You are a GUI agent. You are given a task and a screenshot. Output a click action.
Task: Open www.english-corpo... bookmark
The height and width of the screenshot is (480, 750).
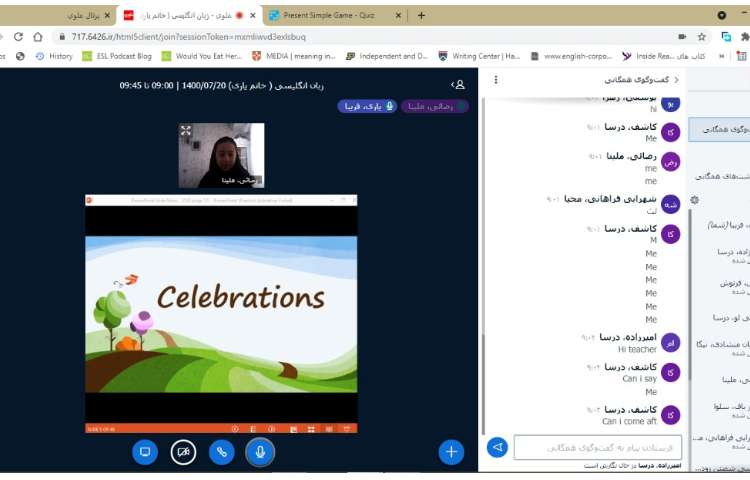(x=571, y=56)
